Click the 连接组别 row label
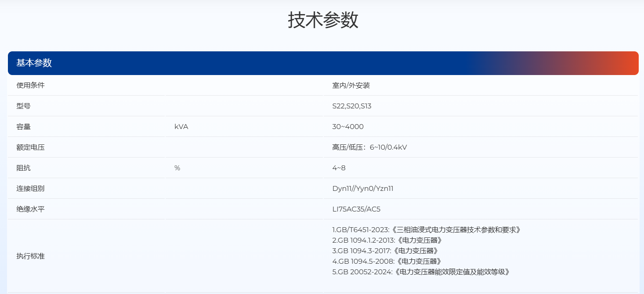This screenshot has height=294, width=644. [30, 189]
